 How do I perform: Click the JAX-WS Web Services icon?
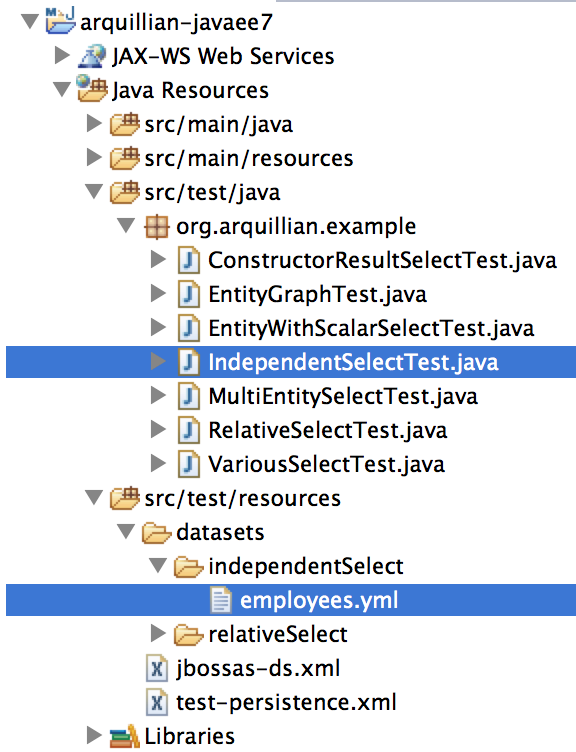(x=92, y=56)
